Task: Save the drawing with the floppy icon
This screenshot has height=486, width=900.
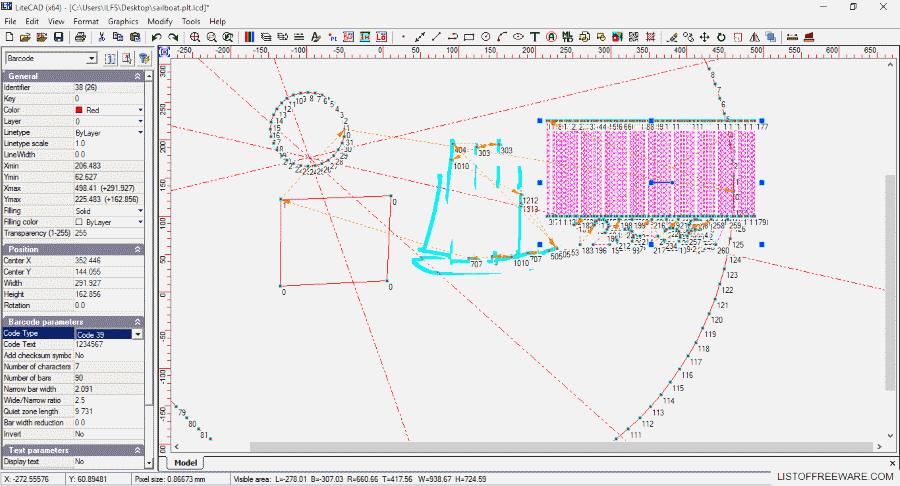Action: click(58, 37)
